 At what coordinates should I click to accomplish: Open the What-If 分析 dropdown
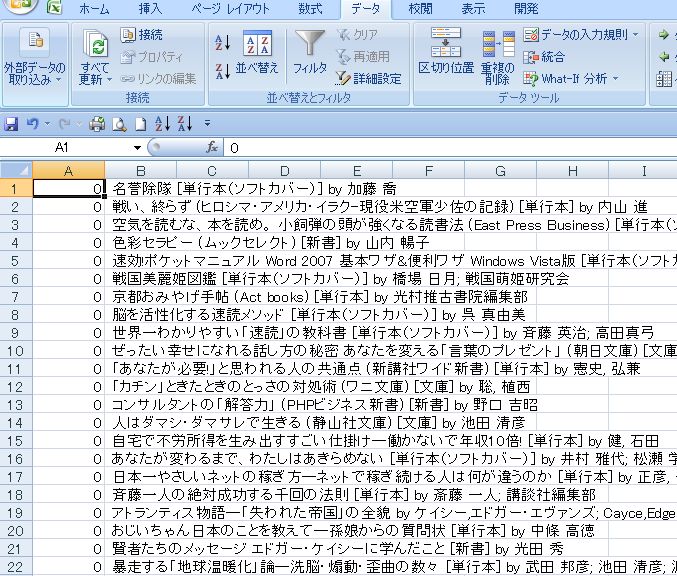pos(571,79)
